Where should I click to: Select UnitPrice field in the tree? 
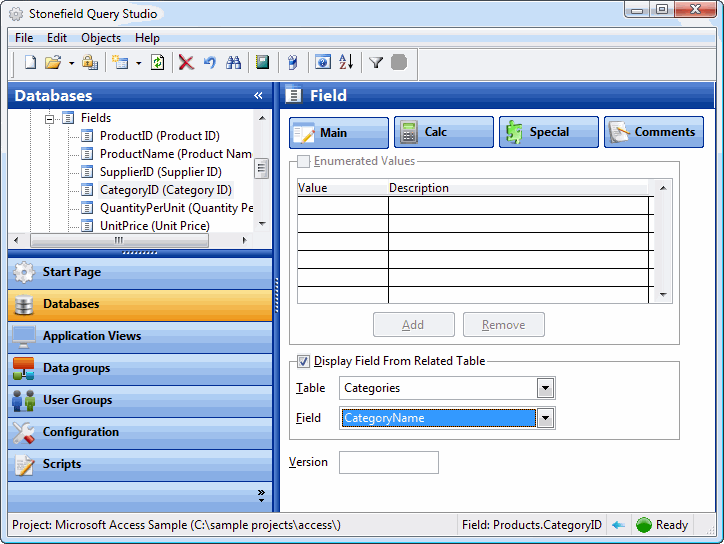(154, 226)
